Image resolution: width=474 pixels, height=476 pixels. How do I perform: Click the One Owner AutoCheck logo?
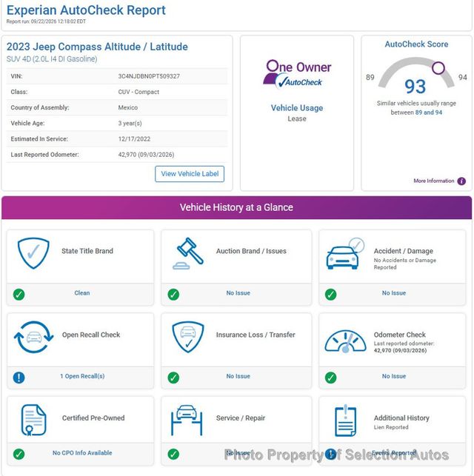[297, 74]
